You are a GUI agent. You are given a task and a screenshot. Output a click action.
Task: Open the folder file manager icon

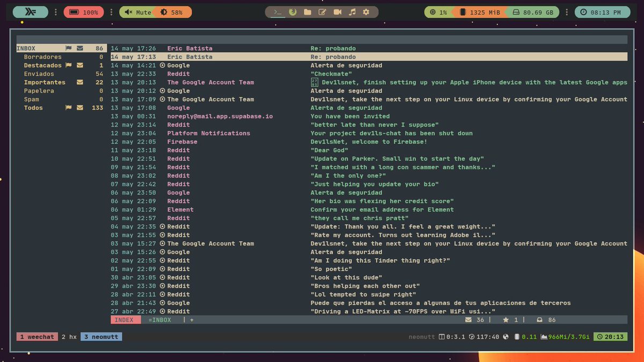coord(308,12)
